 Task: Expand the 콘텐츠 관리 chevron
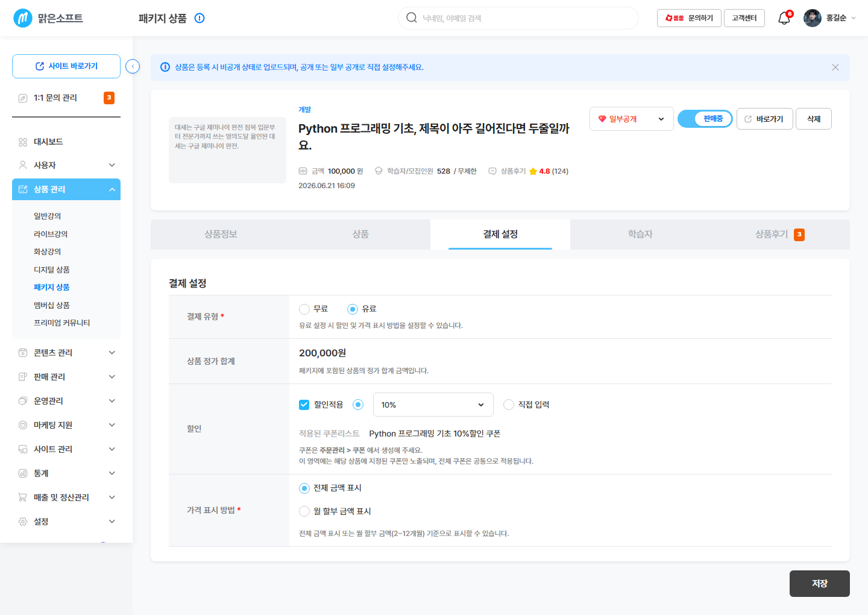[x=112, y=353]
